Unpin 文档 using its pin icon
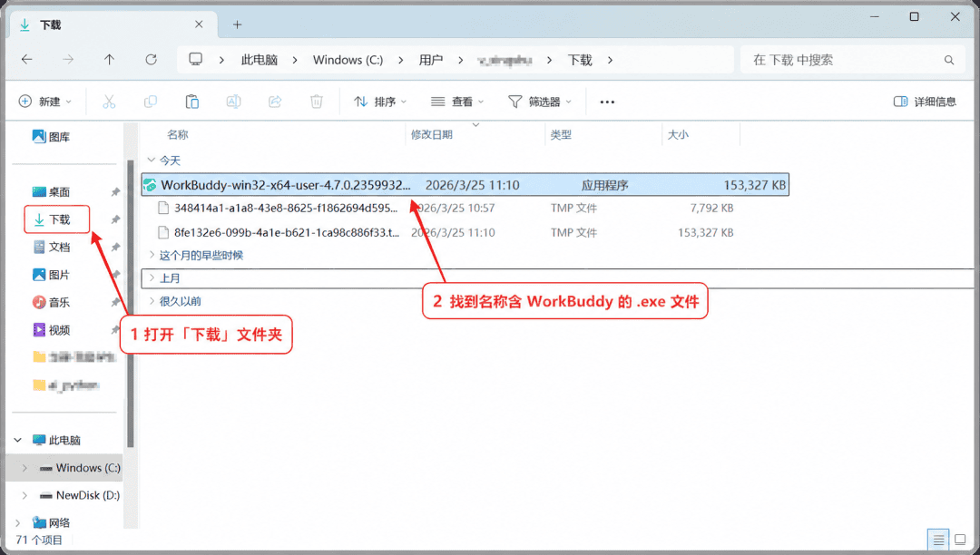 115,248
